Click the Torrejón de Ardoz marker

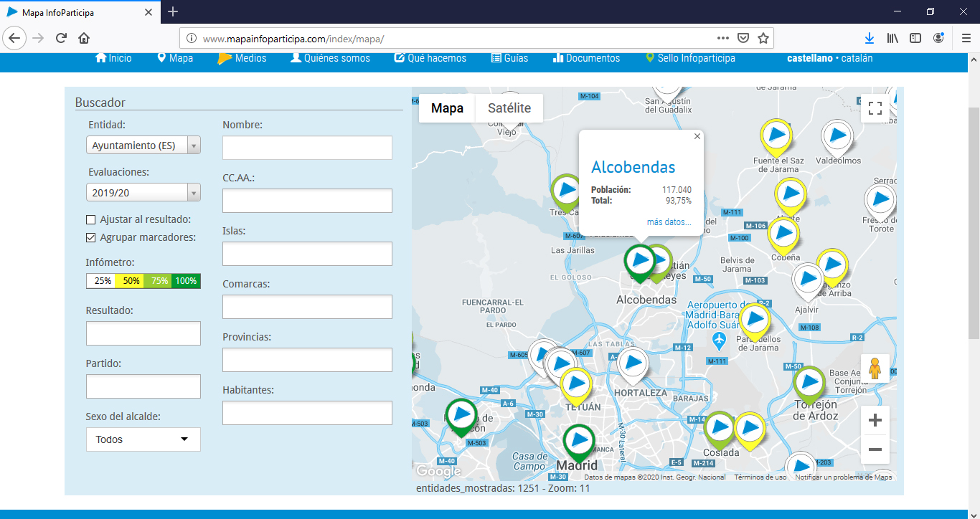coord(809,384)
